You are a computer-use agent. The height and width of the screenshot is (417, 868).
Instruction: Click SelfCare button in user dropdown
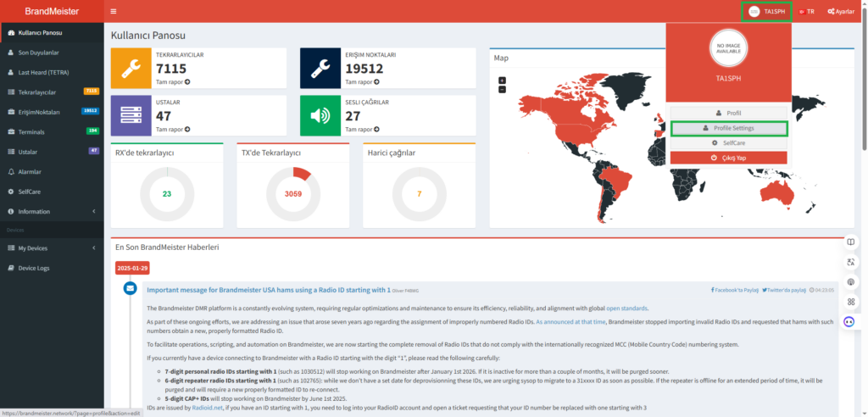coord(728,143)
